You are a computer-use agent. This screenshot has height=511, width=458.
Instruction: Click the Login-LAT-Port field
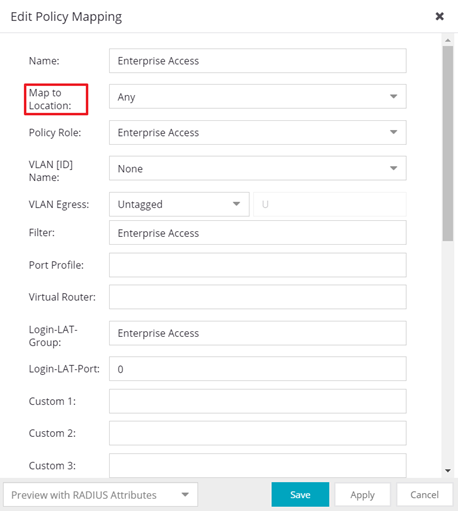[x=258, y=369]
